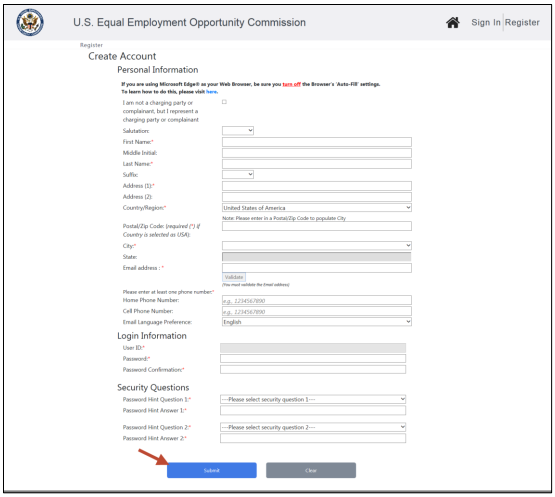Open the Suffix dropdown
555x497 pixels.
238,174
